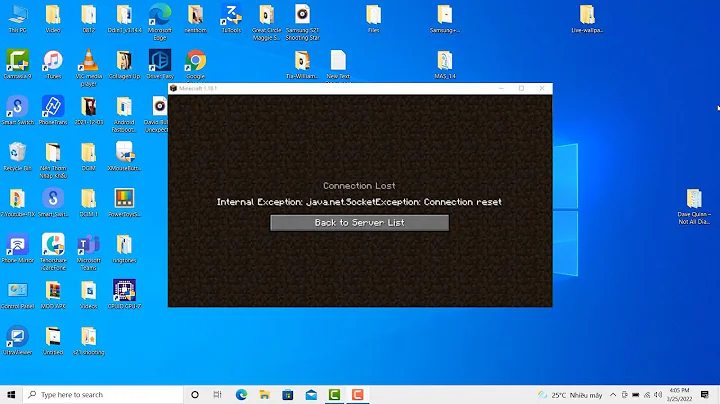Open Mail app from the taskbar
The image size is (720, 404).
[311, 395]
